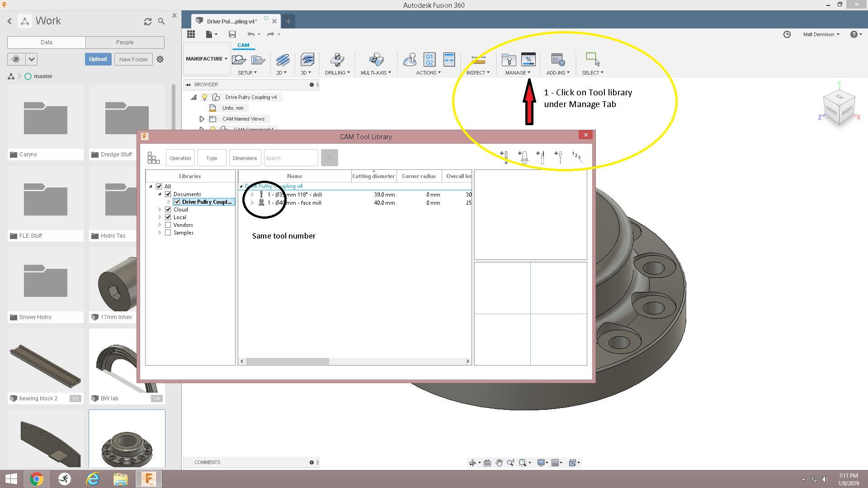
Task: Click the refresh icon in Work panel
Action: tap(148, 21)
